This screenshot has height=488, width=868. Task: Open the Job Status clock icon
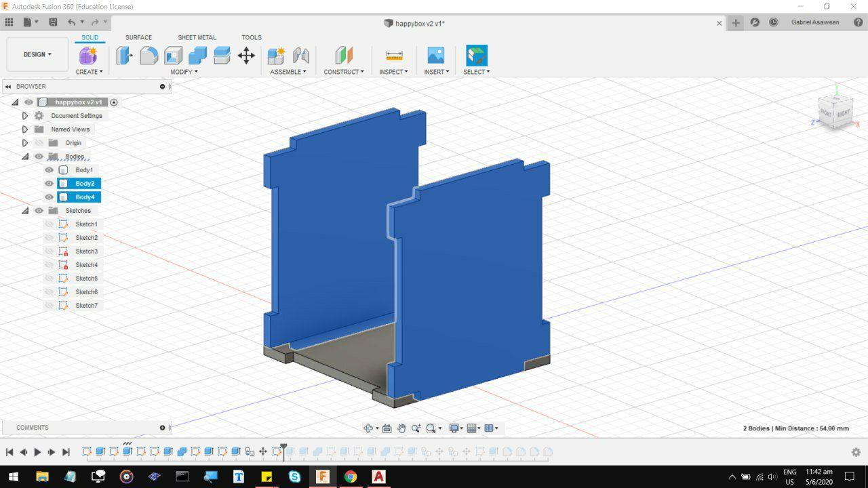774,22
